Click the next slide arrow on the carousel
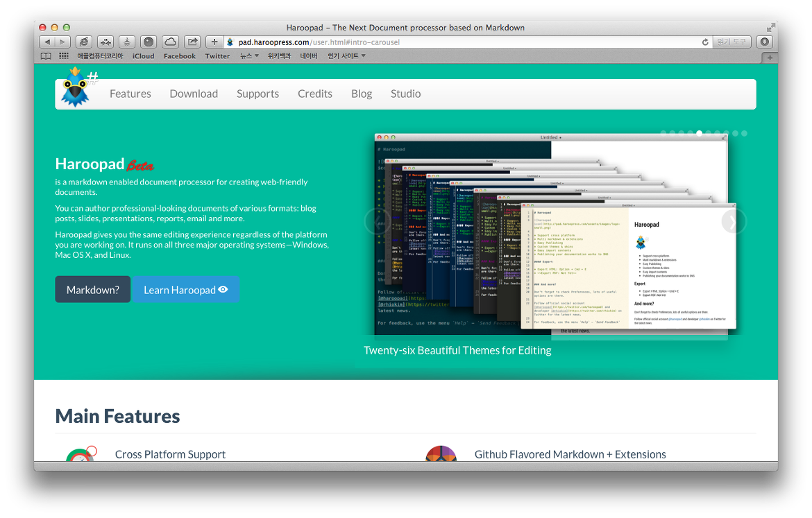 click(734, 221)
